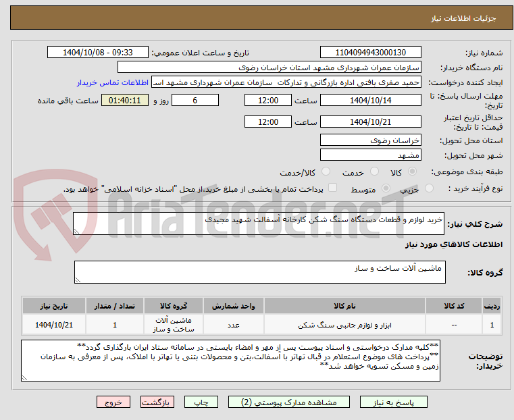The image size is (514, 420).
Task: Click the نام کالا column header
Action: 344,306
